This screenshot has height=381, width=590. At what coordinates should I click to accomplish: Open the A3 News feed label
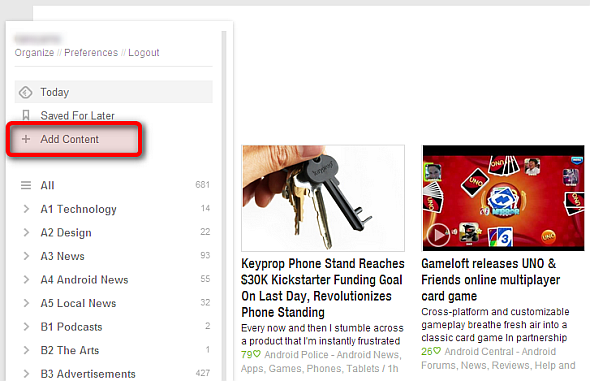coord(62,256)
